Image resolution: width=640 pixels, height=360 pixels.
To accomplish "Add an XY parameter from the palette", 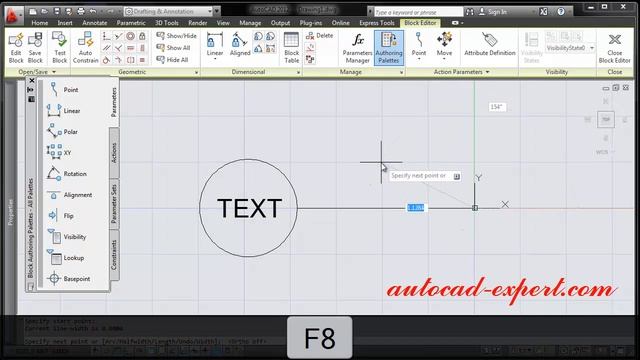I will [x=59, y=152].
